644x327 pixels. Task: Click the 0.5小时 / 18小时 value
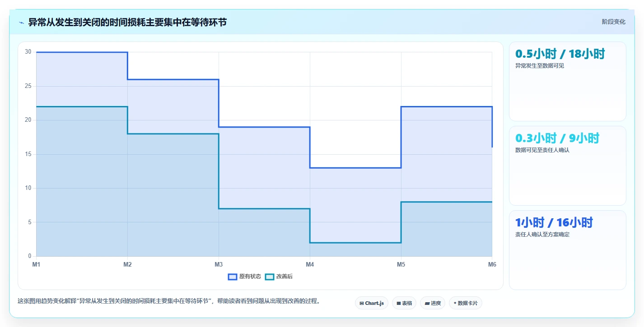pyautogui.click(x=560, y=54)
